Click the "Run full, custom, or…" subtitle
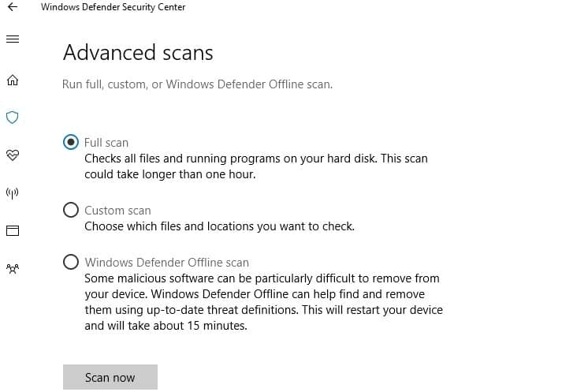The image size is (588, 392). point(197,84)
